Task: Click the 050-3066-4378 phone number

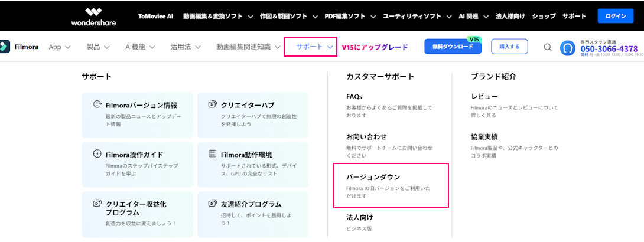Action: click(609, 49)
